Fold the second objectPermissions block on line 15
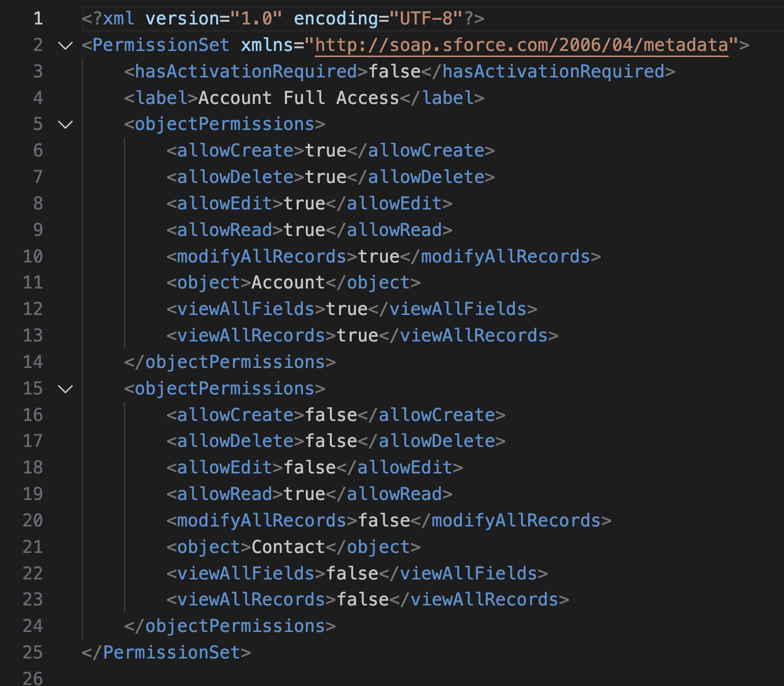 [x=66, y=389]
